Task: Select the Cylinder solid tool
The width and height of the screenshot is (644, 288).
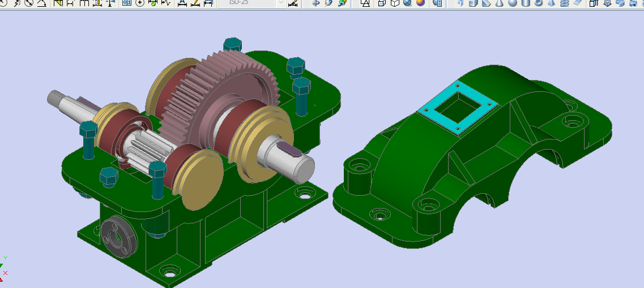Action: click(x=525, y=2)
